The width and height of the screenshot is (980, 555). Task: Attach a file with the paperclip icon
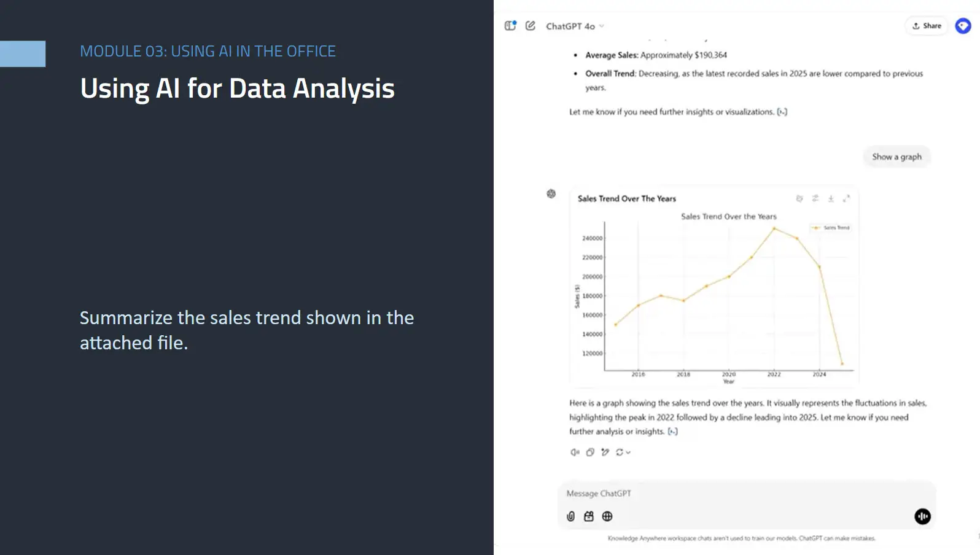point(571,516)
